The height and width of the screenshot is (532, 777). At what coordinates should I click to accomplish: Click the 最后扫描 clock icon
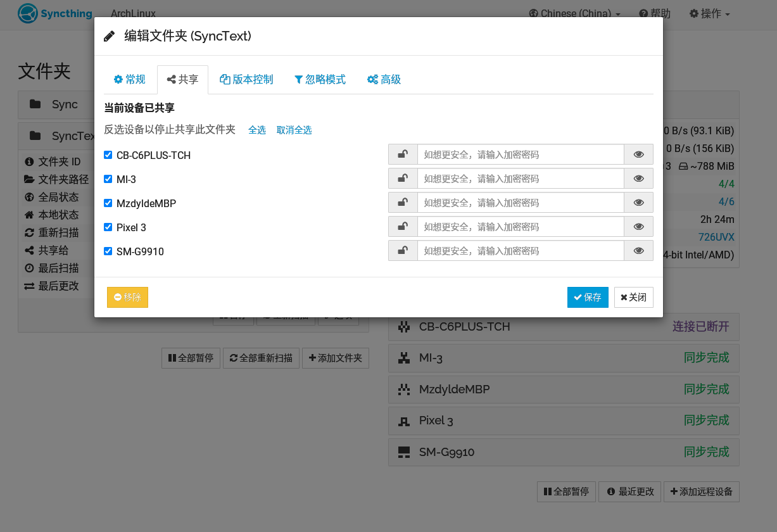[28, 268]
